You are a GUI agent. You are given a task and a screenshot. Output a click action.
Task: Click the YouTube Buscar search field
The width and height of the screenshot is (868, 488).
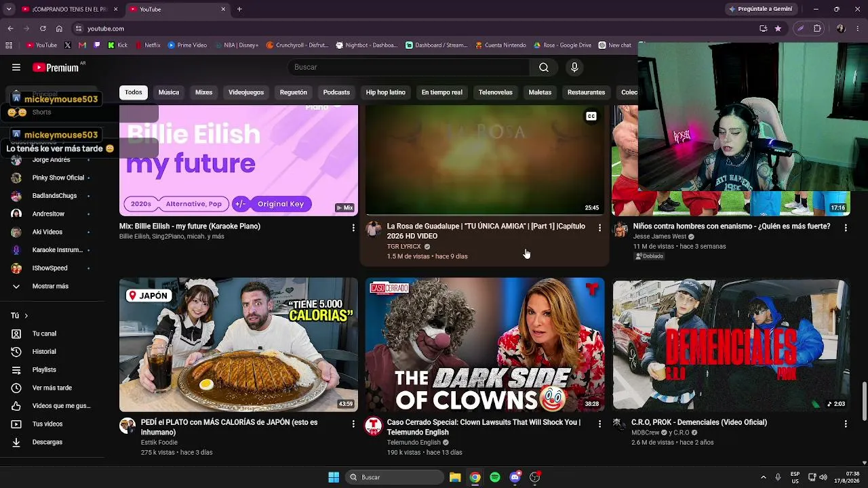click(x=409, y=67)
